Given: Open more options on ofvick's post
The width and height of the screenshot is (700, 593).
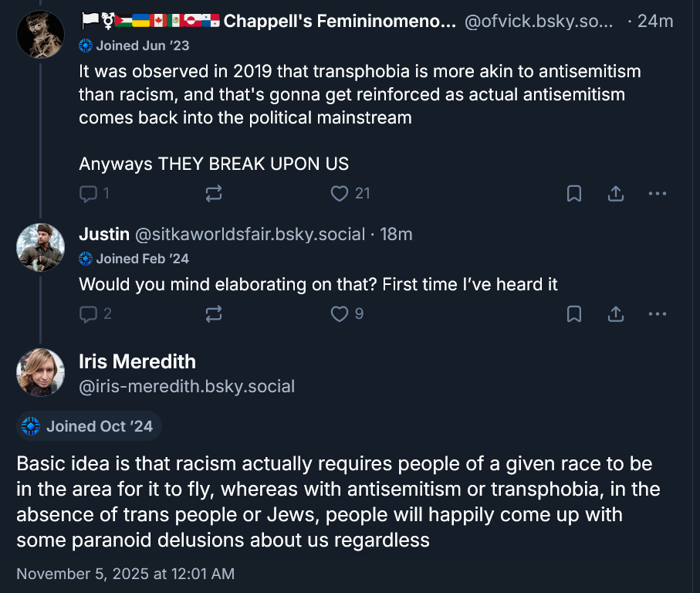Looking at the screenshot, I should point(658,193).
